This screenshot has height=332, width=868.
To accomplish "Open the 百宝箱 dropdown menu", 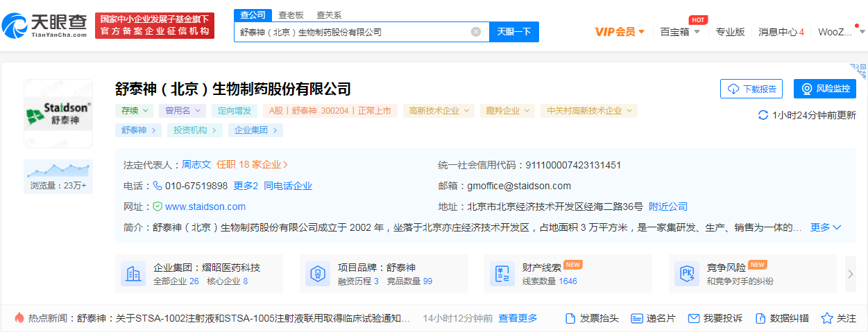I will (680, 32).
